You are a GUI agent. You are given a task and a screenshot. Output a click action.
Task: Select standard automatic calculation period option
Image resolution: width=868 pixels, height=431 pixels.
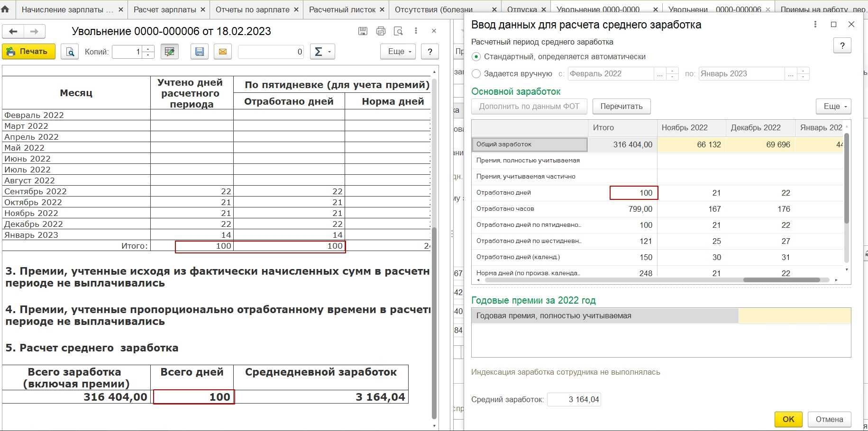pyautogui.click(x=476, y=57)
